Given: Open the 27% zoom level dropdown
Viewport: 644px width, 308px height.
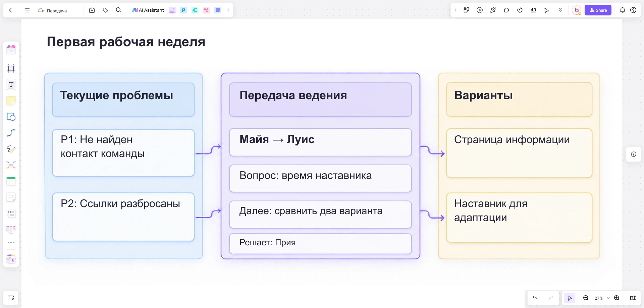Looking at the screenshot, I should tap(602, 298).
